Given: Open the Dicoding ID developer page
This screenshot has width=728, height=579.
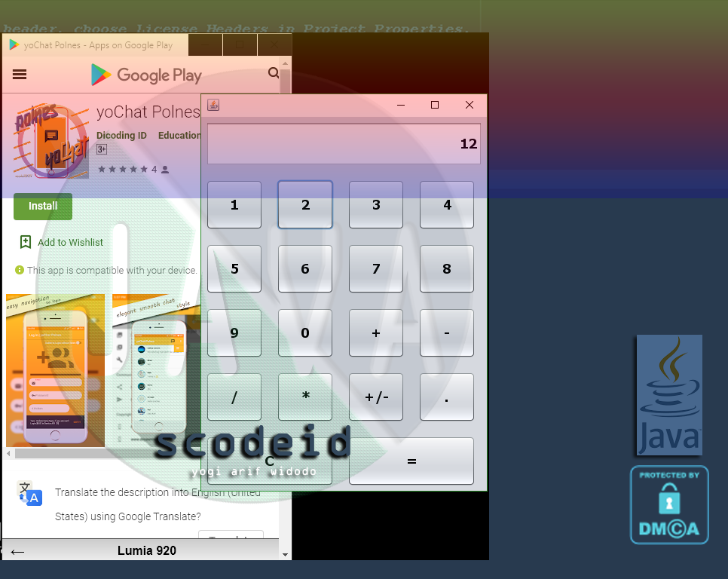Looking at the screenshot, I should (121, 135).
